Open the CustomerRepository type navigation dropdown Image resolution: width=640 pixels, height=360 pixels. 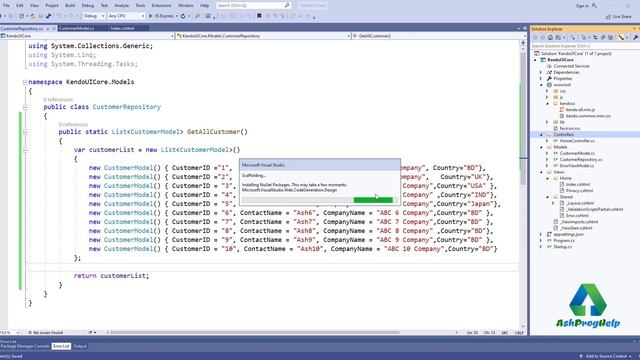tap(262, 36)
